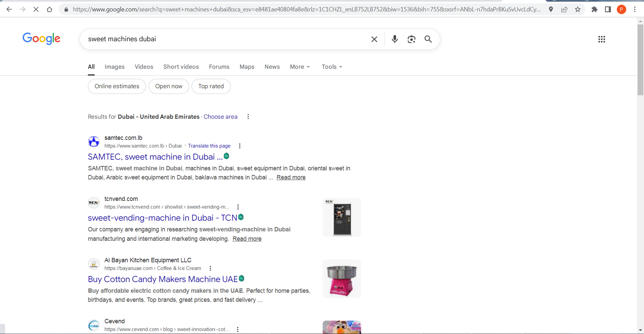Stop loading the page

click(x=36, y=9)
